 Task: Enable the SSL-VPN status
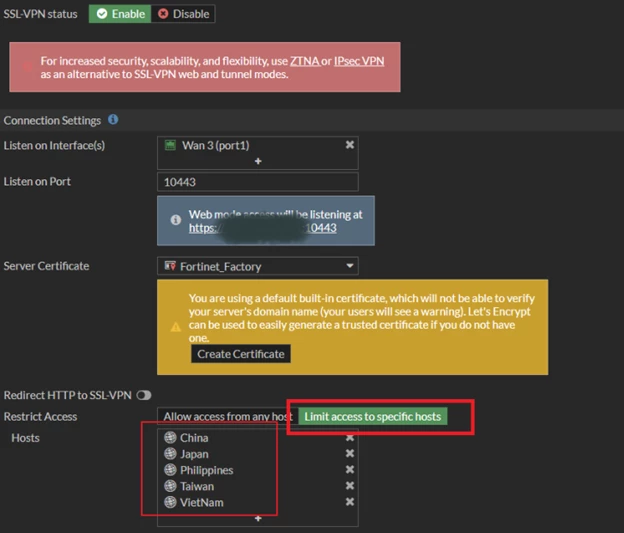120,14
